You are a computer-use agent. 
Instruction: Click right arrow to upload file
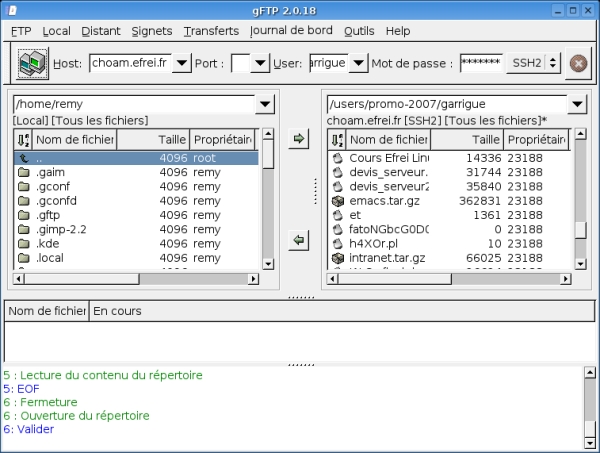pyautogui.click(x=298, y=139)
